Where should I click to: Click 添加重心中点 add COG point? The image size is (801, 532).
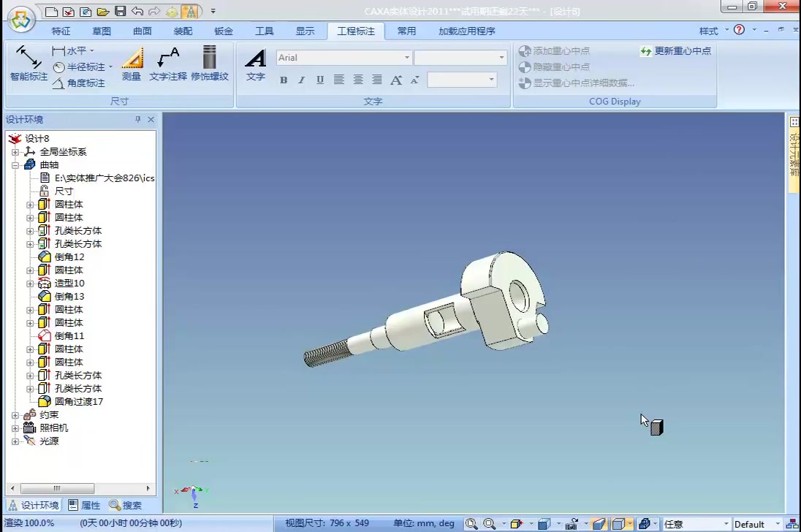pos(554,51)
